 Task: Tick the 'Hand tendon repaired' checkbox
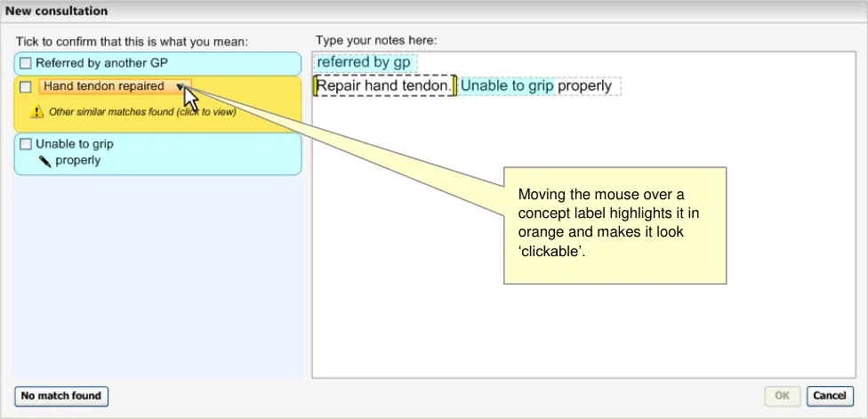(26, 86)
